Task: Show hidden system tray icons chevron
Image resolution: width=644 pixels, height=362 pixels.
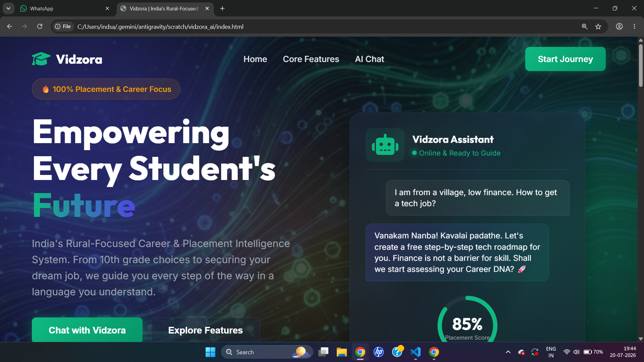Action: 508,352
